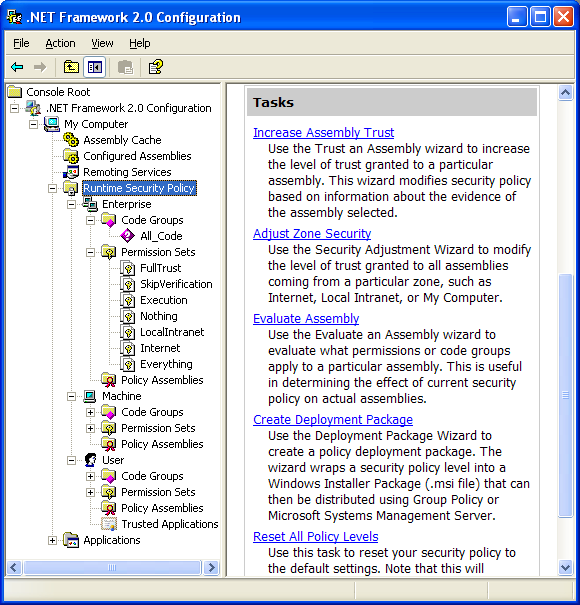Click the Applications node icon

tap(71, 540)
